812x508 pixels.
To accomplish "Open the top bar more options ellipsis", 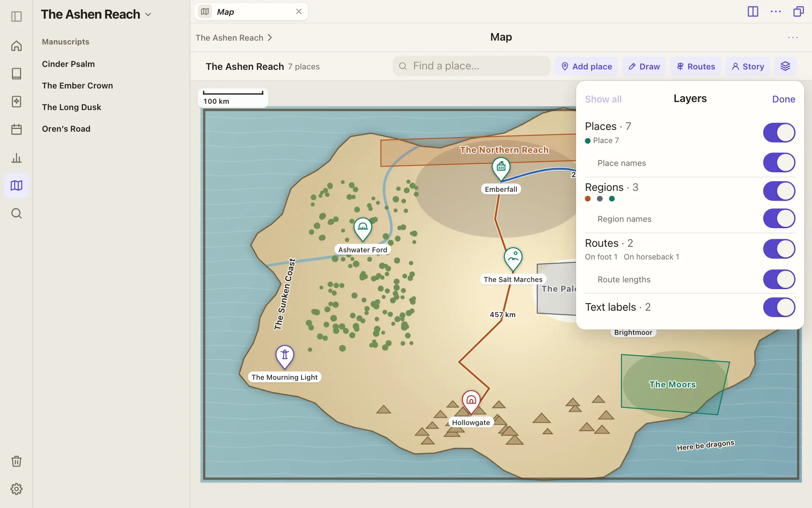I will 776,11.
